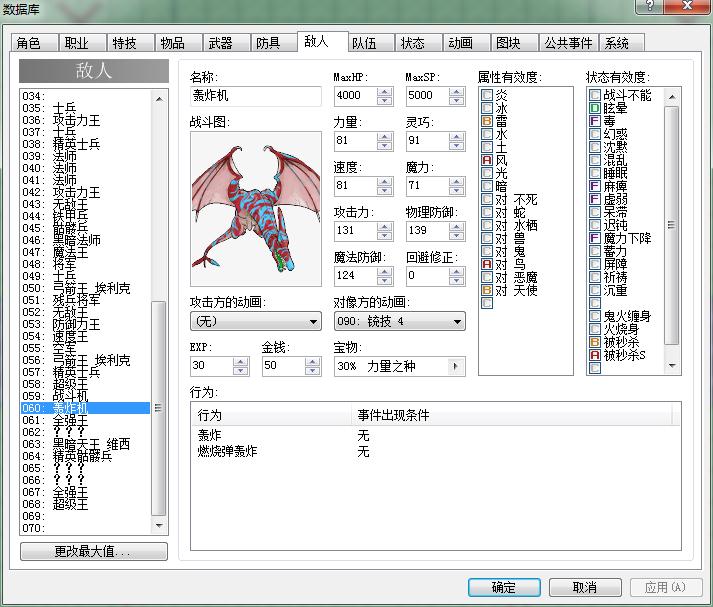Click the 确定 button
Screen dimensions: 713x607
504,587
